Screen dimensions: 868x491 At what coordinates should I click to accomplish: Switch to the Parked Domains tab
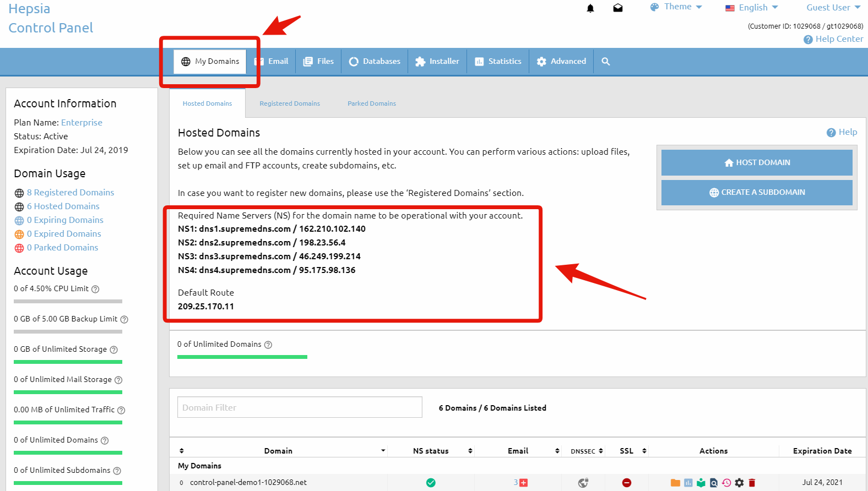click(372, 103)
